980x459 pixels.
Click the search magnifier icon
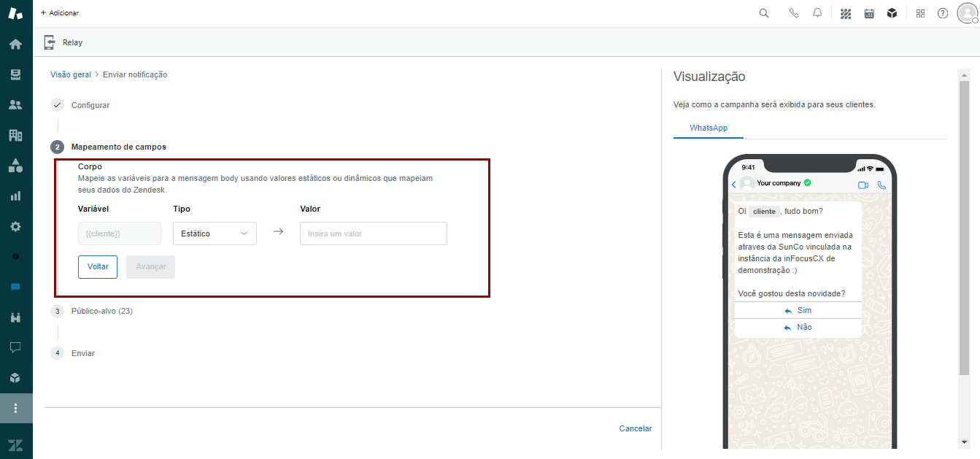764,13
